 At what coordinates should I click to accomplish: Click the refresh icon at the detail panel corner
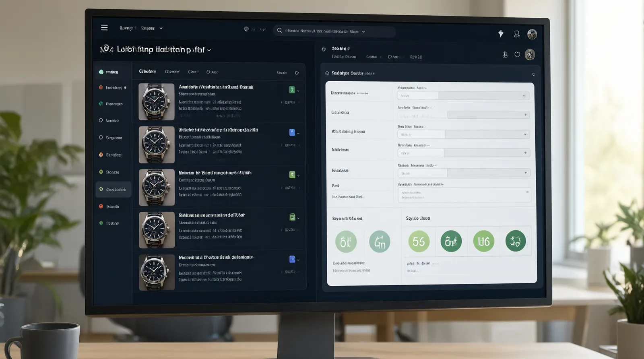pyautogui.click(x=534, y=74)
